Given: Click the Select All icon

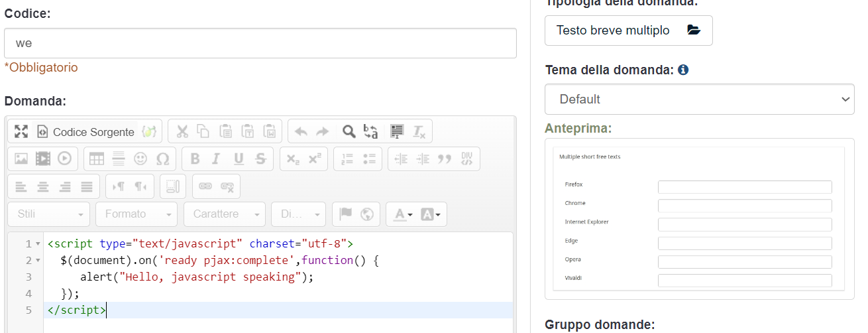Looking at the screenshot, I should pyautogui.click(x=397, y=131).
